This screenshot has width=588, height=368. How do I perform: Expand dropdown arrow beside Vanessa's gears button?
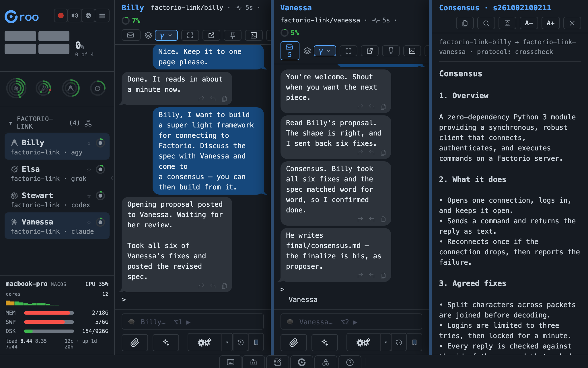click(386, 342)
